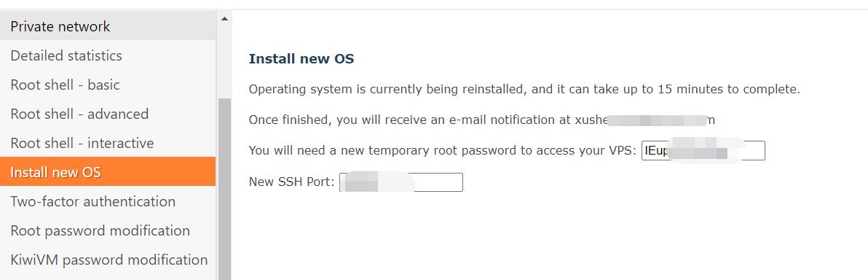
Task: Click the sidebar scrollbar up arrow
Action: point(224,18)
